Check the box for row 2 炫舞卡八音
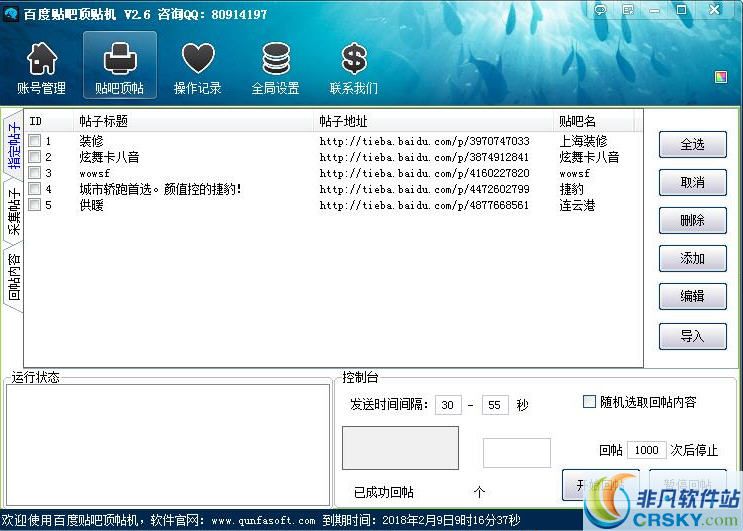Image resolution: width=743 pixels, height=531 pixels. pyautogui.click(x=35, y=156)
